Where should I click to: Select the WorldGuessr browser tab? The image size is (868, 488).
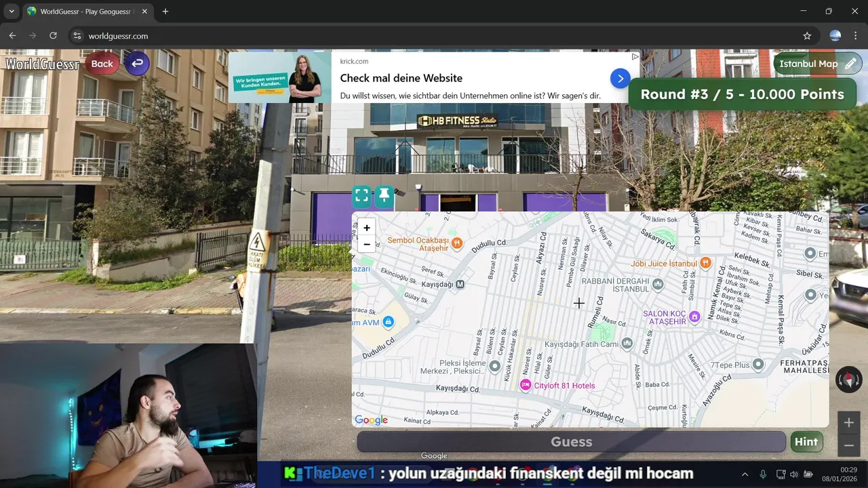click(87, 12)
